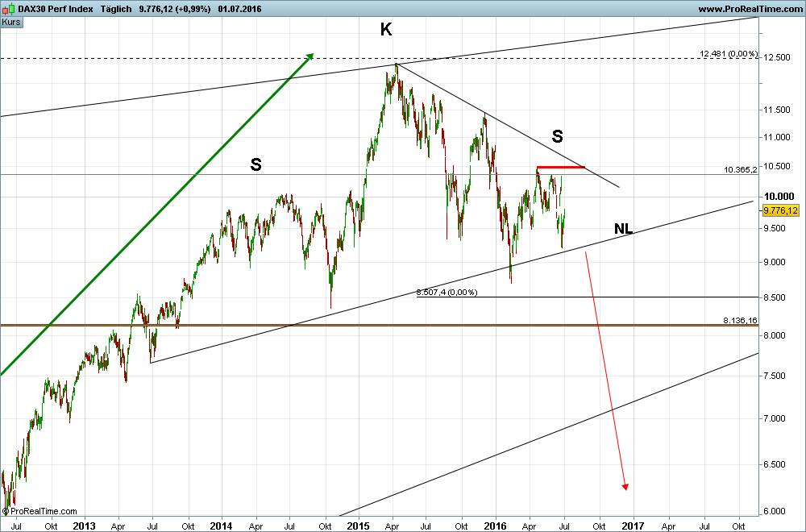Image resolution: width=806 pixels, height=532 pixels.
Task: Click the K annotation above the chart peak
Action: point(386,29)
